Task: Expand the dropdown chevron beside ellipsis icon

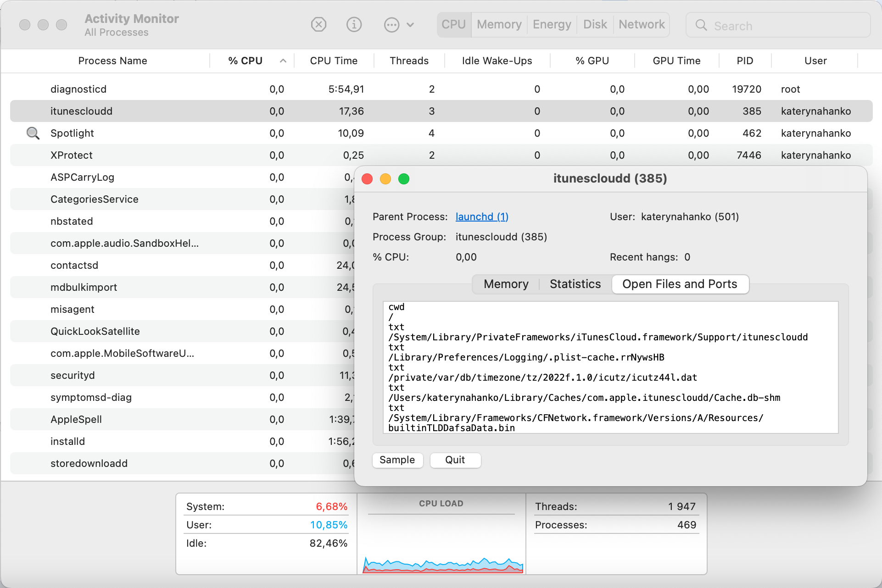Action: (410, 25)
